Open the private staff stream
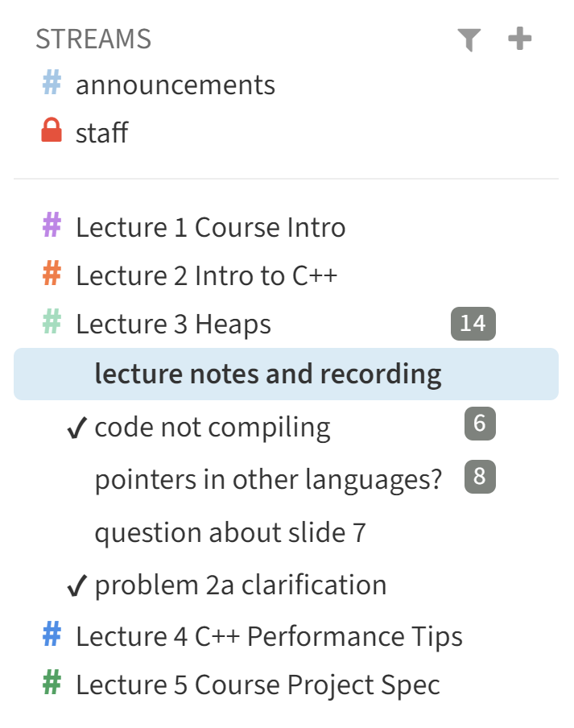This screenshot has width=574, height=728. (101, 132)
